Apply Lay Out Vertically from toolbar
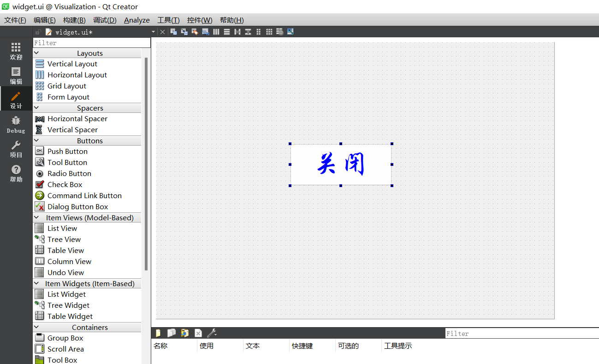 (227, 32)
